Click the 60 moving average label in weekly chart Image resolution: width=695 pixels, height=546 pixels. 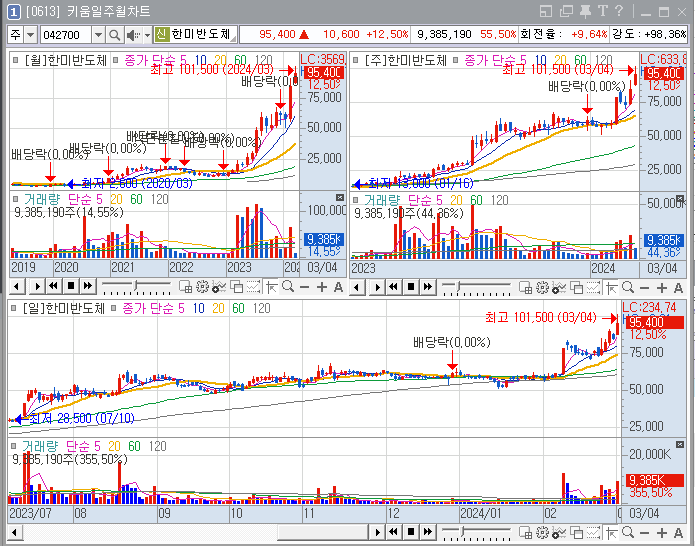[x=581, y=60]
